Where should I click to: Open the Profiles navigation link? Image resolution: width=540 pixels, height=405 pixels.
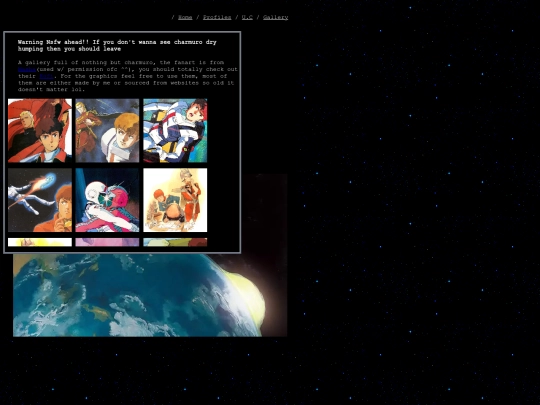point(217,17)
